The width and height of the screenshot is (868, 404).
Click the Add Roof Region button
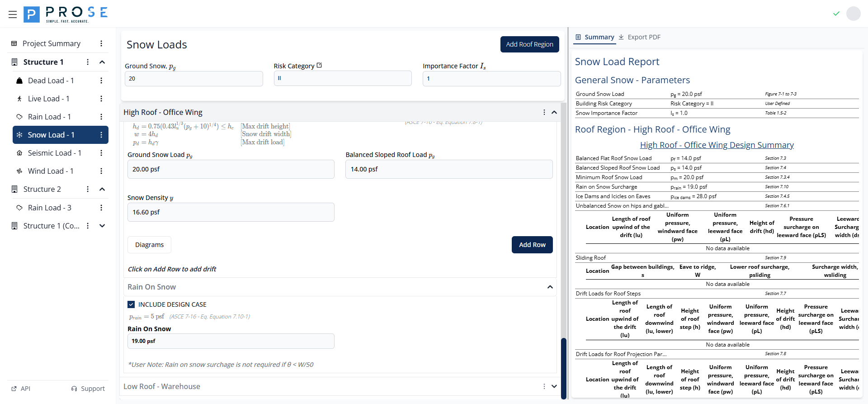[x=529, y=44]
